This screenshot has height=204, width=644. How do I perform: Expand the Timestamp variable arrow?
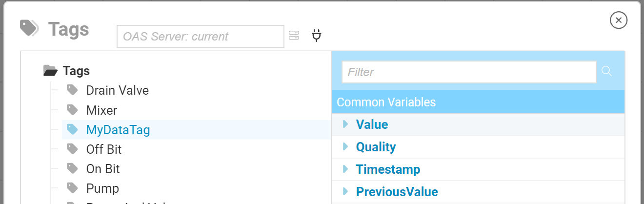click(346, 169)
